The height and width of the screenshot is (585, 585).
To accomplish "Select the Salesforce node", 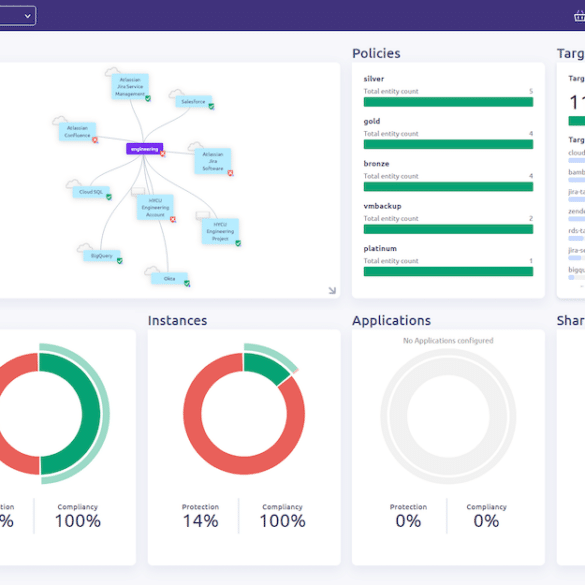I will pyautogui.click(x=193, y=101).
